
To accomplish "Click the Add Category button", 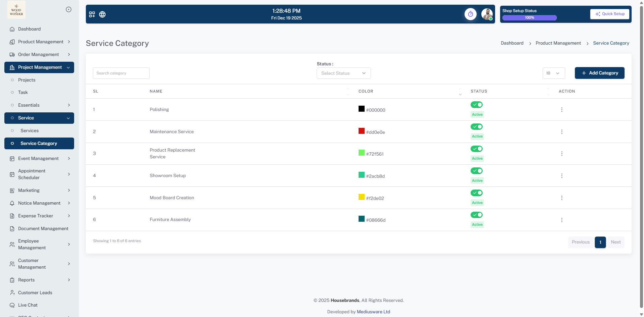I will coord(599,73).
